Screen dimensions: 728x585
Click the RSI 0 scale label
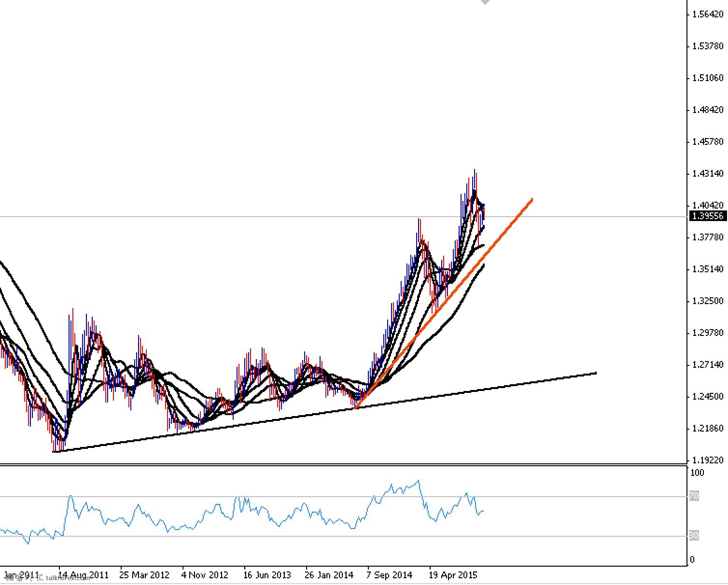point(692,559)
